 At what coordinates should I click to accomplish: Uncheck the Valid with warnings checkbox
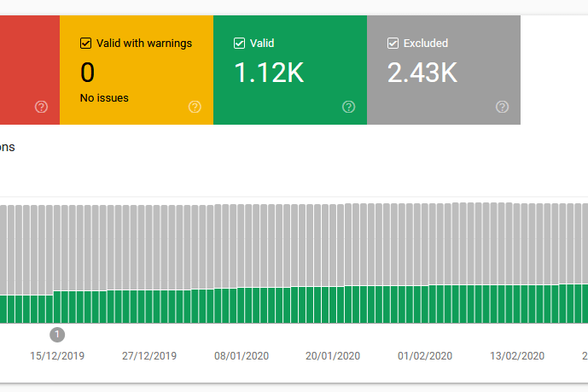pos(85,43)
